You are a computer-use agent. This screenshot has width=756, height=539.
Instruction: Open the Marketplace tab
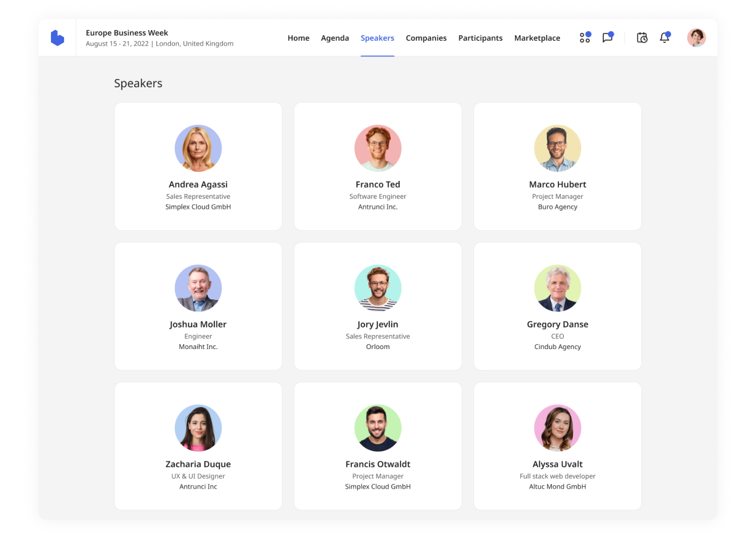click(537, 38)
